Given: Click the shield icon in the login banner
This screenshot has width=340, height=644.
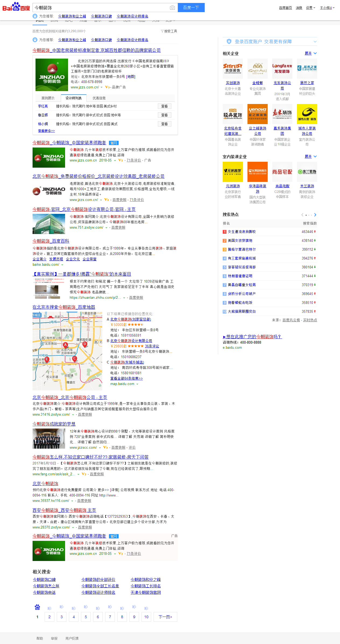Looking at the screenshot, I should click(229, 41).
